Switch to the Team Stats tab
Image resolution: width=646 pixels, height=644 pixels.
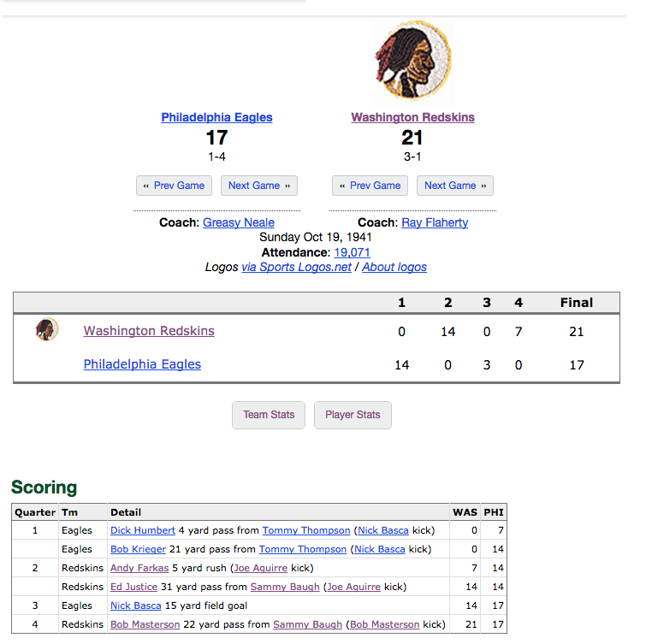[269, 415]
